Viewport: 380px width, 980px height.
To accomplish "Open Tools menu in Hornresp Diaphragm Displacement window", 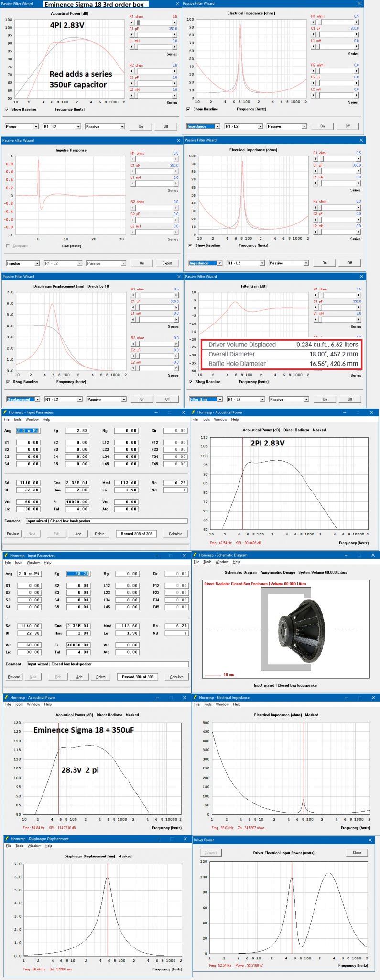I will (x=19, y=846).
